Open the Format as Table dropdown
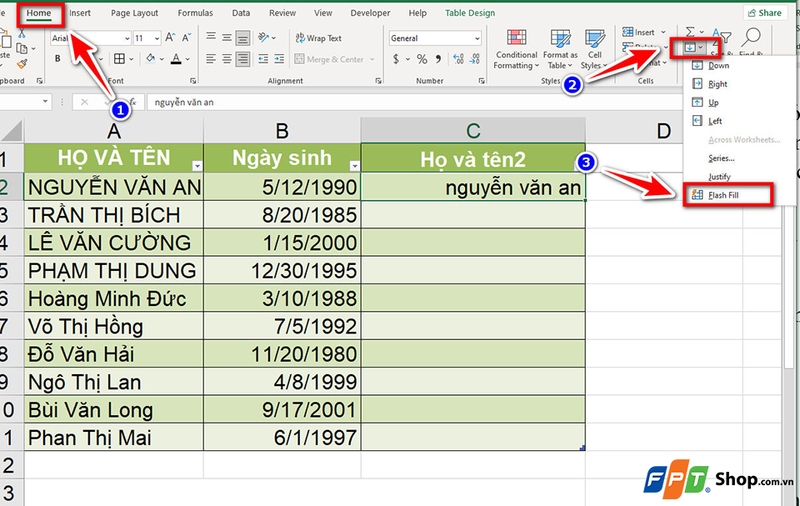Viewport: 800px width, 506px height. point(560,49)
